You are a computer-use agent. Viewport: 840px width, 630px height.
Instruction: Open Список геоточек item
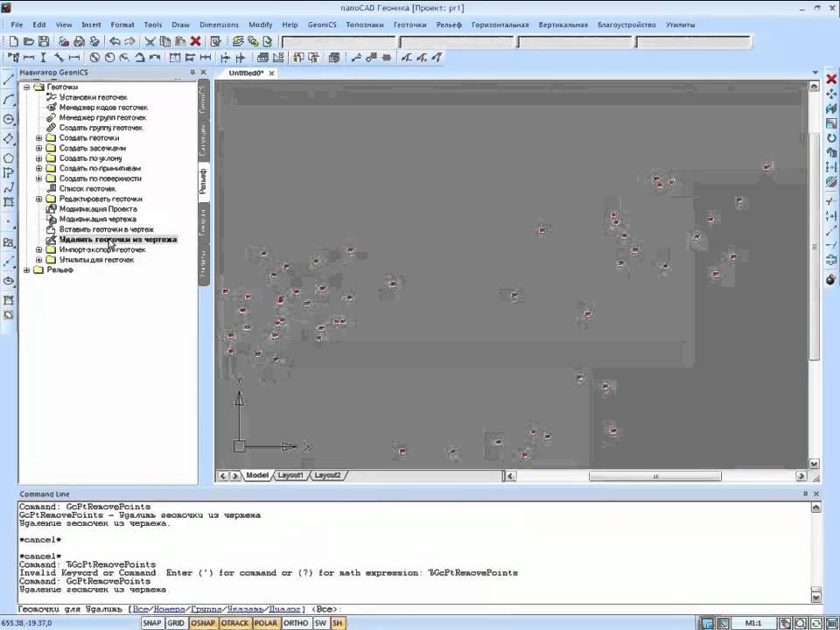(x=87, y=189)
